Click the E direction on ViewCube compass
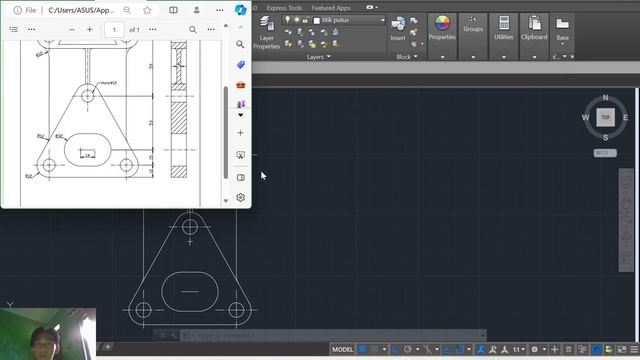This screenshot has width=640, height=360. click(x=625, y=118)
